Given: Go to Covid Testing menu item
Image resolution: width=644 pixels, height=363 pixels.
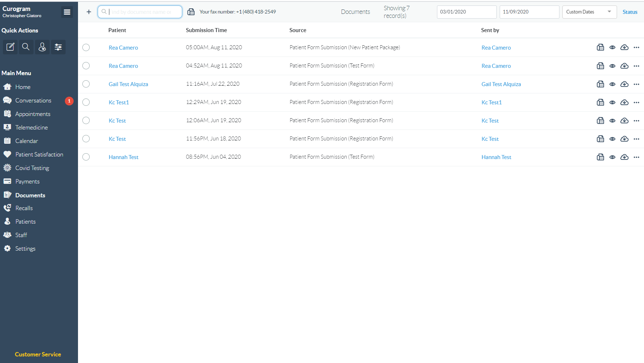Looking at the screenshot, I should pyautogui.click(x=32, y=168).
